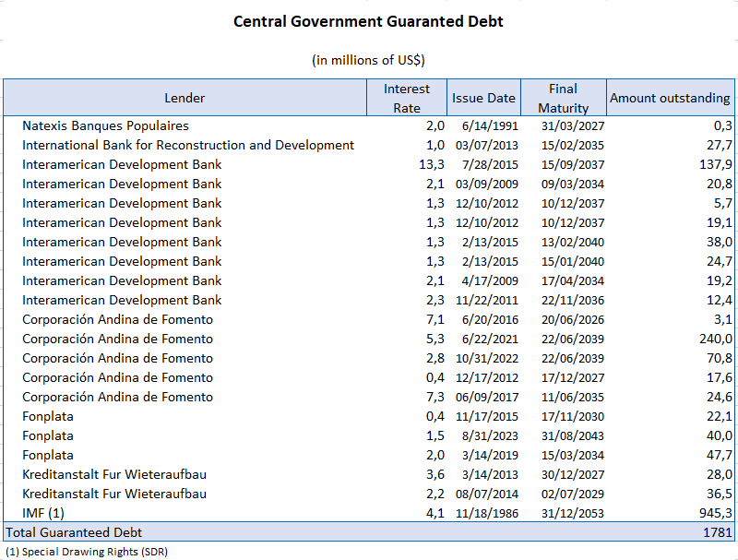The height and width of the screenshot is (560, 738).
Task: Select the total amount '1781'
Action: click(x=718, y=532)
